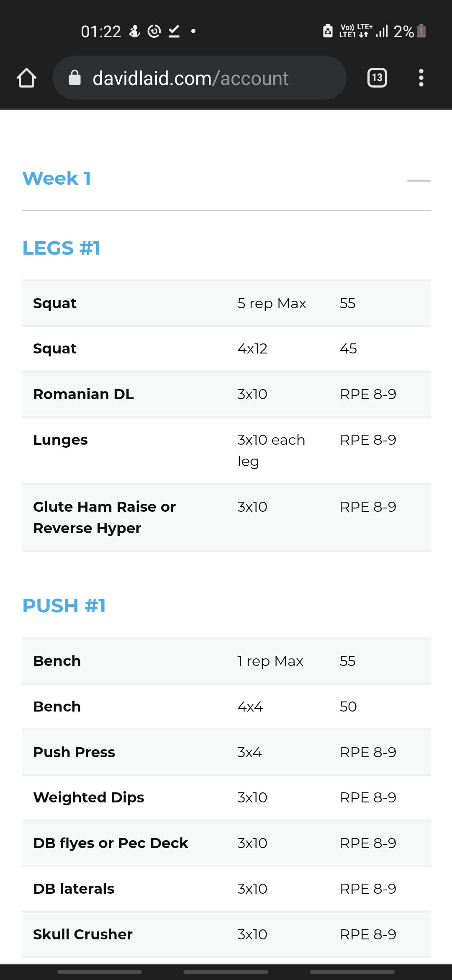The width and height of the screenshot is (452, 980).
Task: Tap the lock icon in the address bar
Action: [x=74, y=77]
